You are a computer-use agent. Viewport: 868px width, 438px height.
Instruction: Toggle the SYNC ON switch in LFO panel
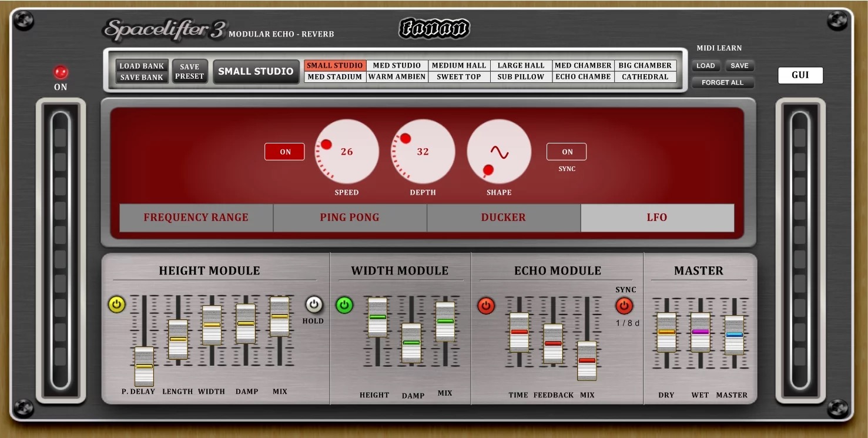tap(566, 151)
